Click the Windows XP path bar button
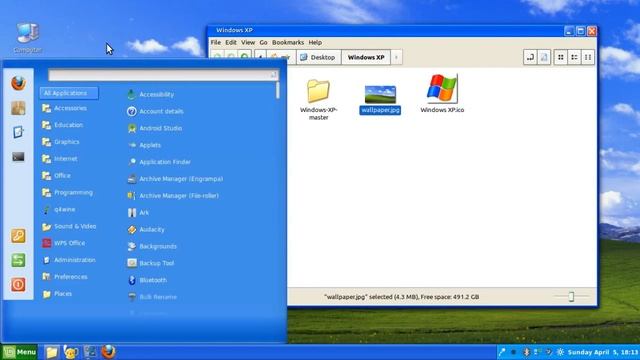 [366, 57]
